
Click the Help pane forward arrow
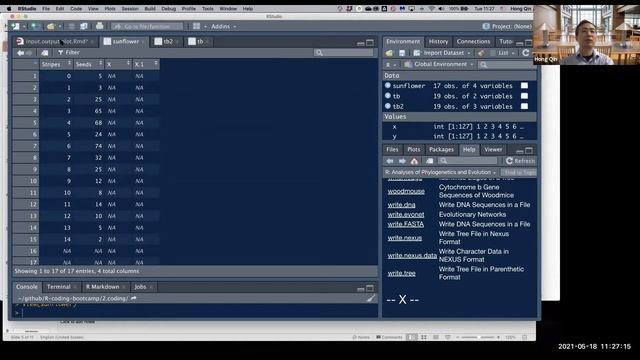click(x=402, y=161)
